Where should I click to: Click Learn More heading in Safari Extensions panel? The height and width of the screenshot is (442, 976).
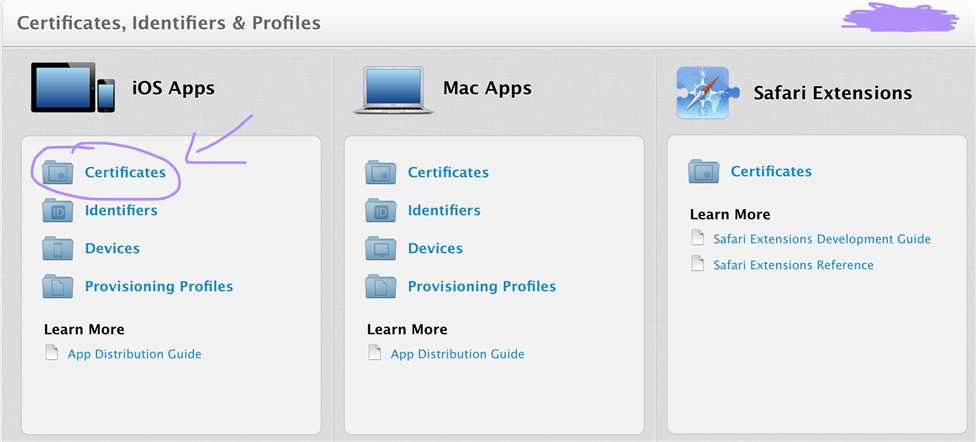[x=730, y=214]
